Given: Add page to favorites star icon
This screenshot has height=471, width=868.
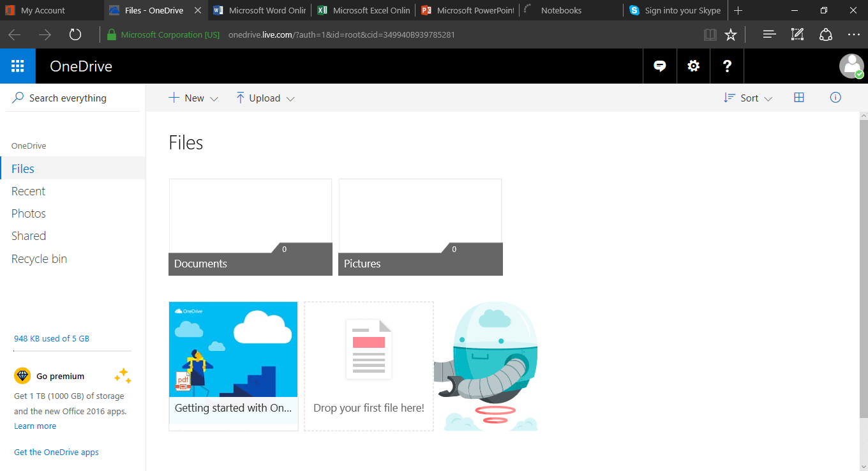Looking at the screenshot, I should click(731, 34).
